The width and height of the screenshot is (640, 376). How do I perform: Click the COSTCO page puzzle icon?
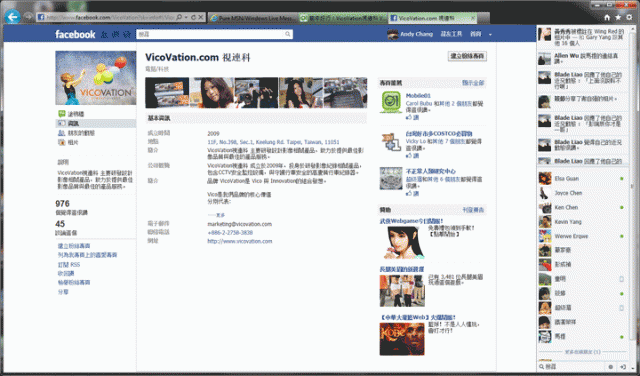pos(391,142)
